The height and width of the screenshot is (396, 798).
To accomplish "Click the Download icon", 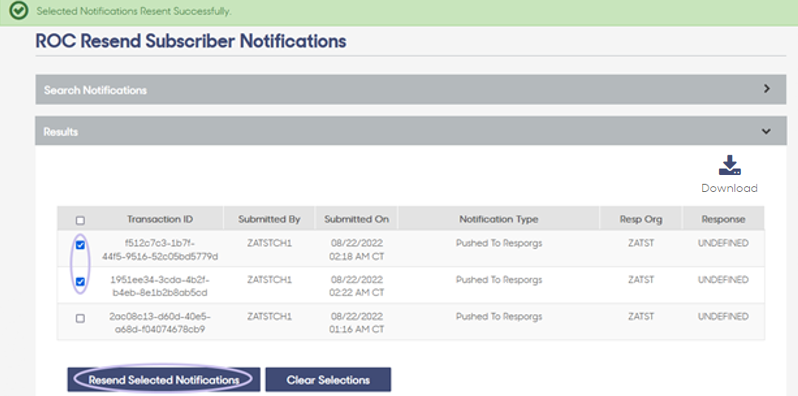I will click(x=729, y=165).
